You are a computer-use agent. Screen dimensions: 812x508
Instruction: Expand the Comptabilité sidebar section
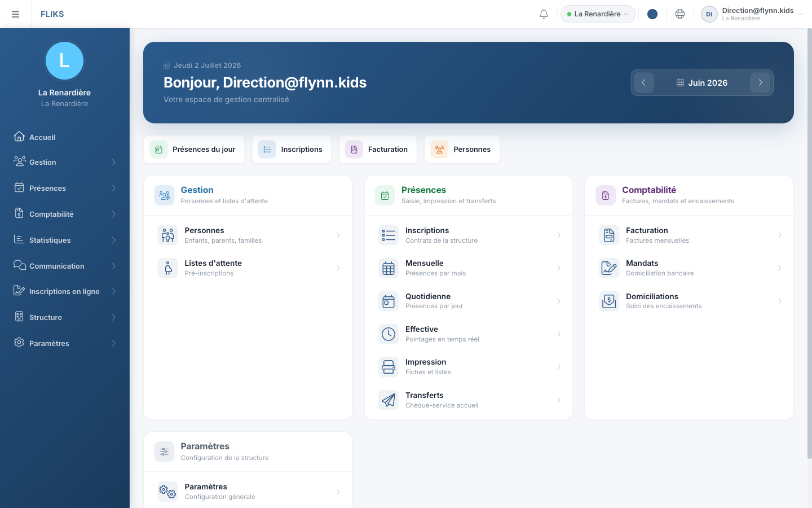click(x=65, y=214)
